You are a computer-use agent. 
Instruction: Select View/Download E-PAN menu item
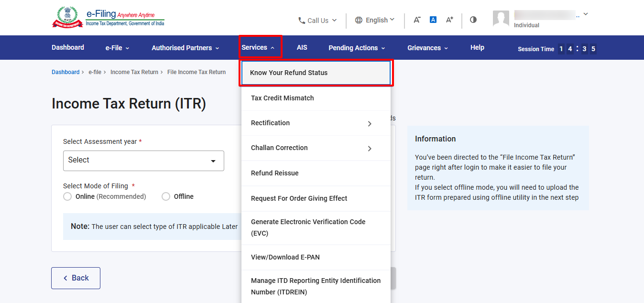coord(316,257)
